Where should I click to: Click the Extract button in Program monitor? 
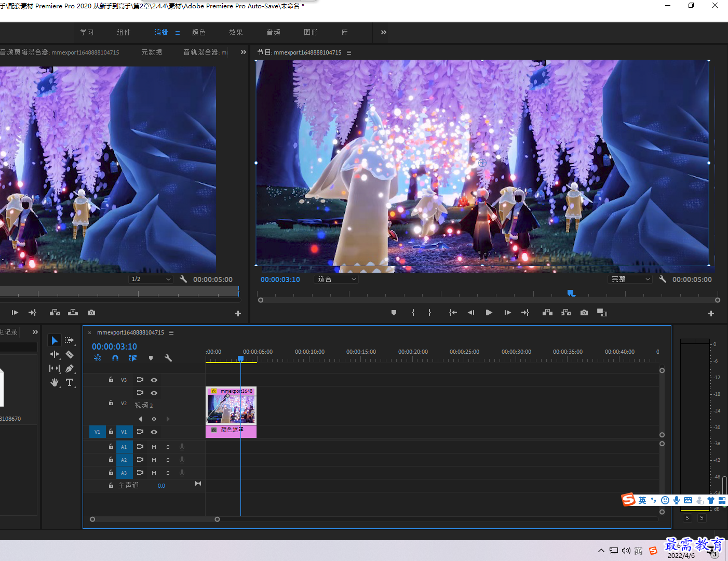566,313
